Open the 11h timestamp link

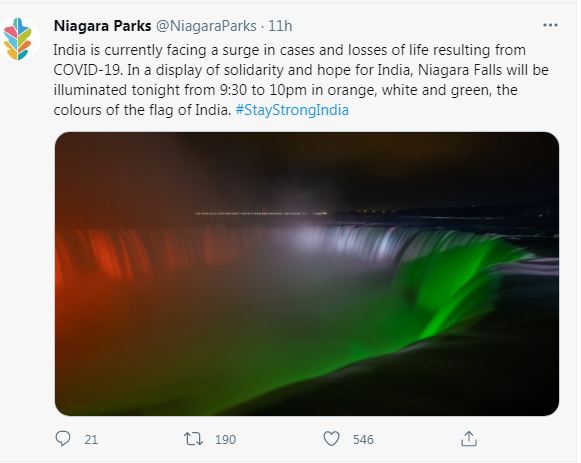tap(280, 26)
